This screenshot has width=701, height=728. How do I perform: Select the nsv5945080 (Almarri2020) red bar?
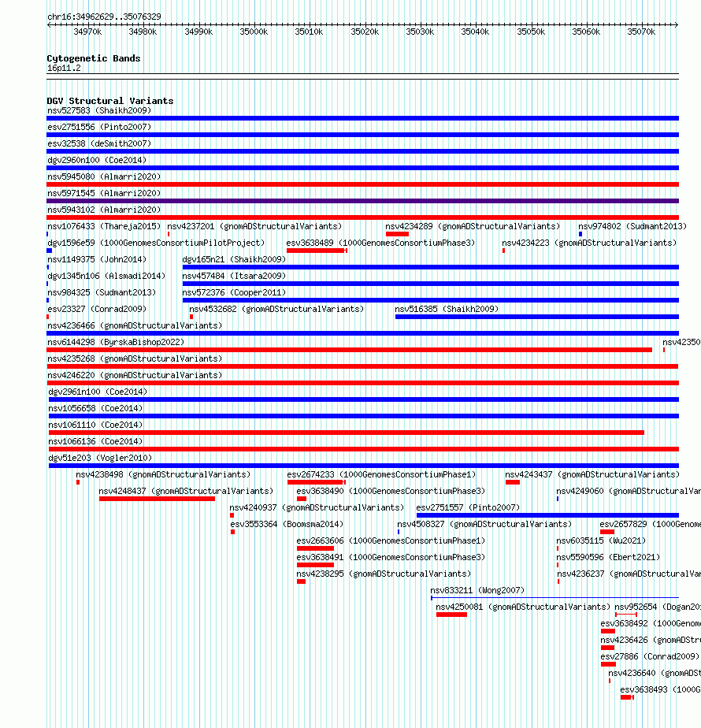pyautogui.click(x=362, y=184)
